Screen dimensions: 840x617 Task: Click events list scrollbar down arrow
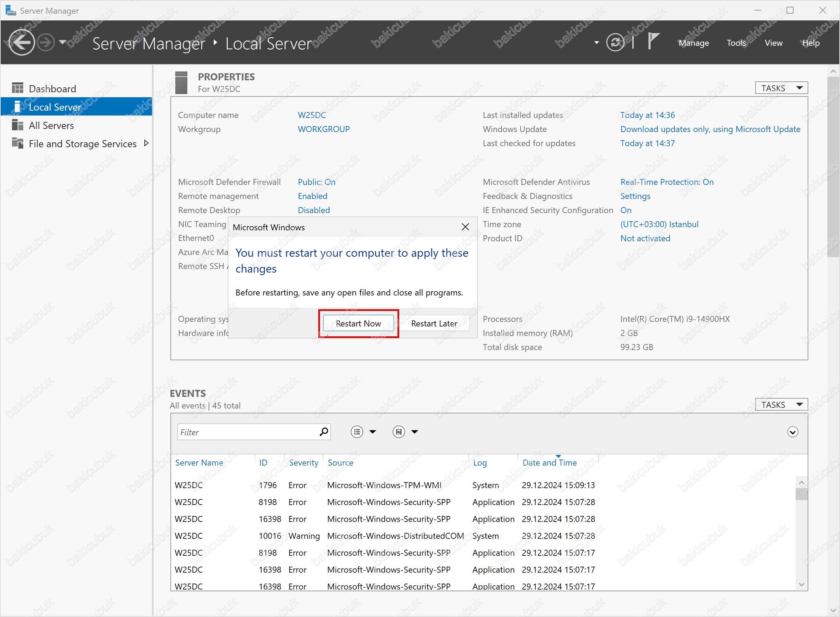801,585
